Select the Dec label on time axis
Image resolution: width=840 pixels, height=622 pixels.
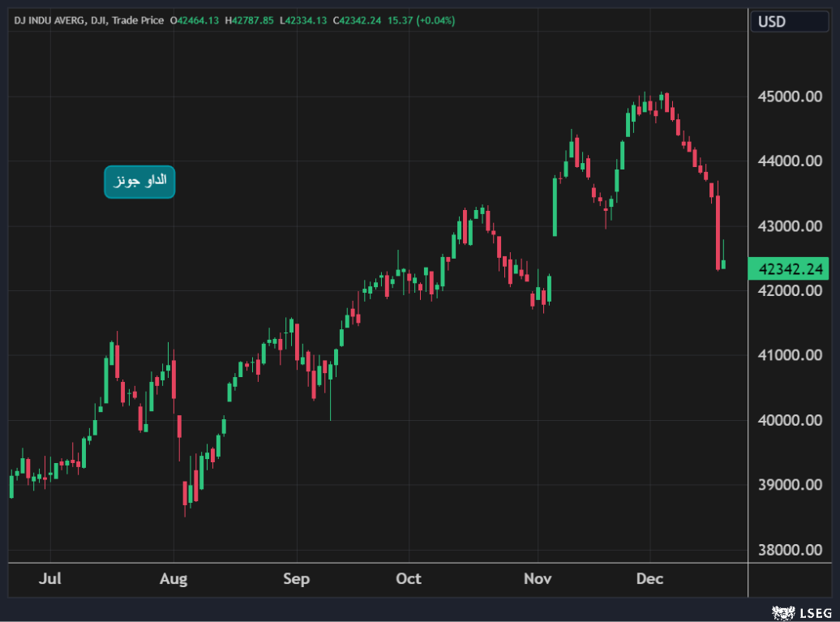649,579
